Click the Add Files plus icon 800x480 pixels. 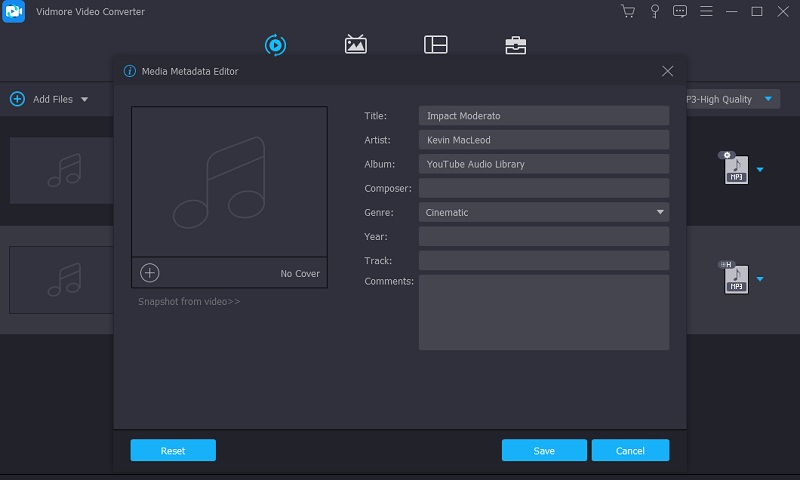[x=17, y=99]
